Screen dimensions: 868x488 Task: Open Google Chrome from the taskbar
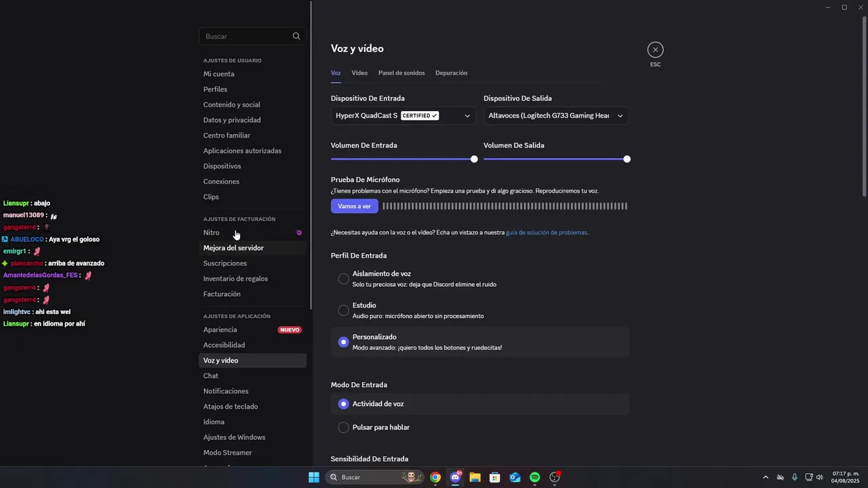tap(435, 477)
